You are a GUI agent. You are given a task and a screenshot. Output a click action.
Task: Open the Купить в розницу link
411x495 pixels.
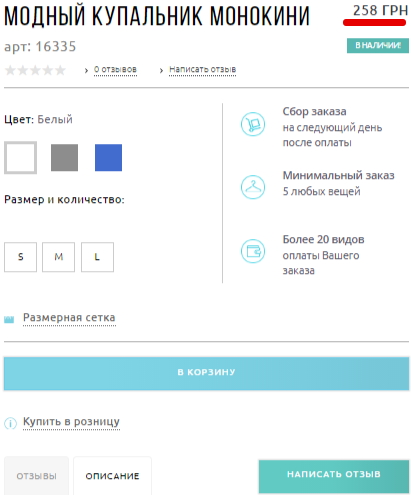pos(71,422)
